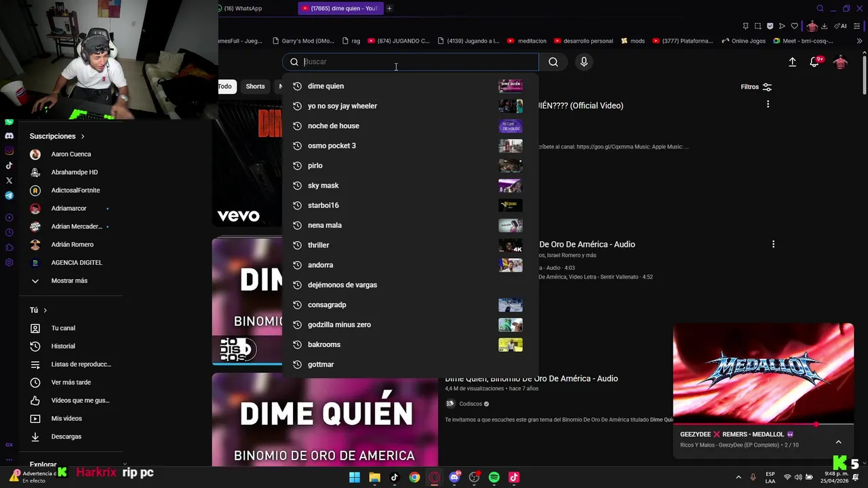This screenshot has width=868, height=488.
Task: Open the Filtros filter options
Action: click(756, 87)
